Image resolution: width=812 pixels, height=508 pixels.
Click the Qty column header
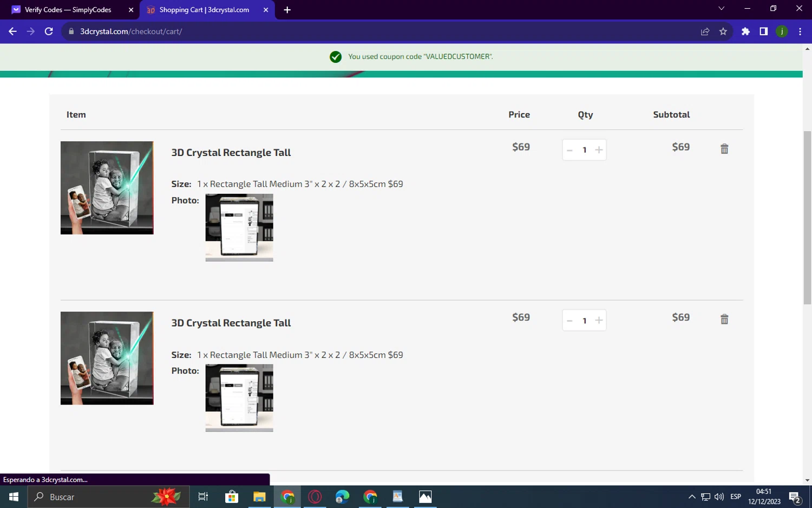[585, 115]
